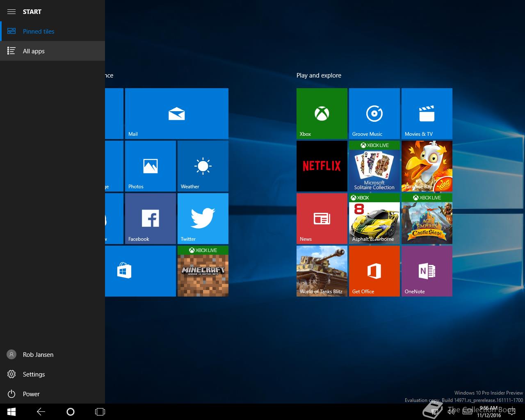Image resolution: width=525 pixels, height=420 pixels.
Task: Click the taskbar clock showing 9:56 AM
Action: coord(488,412)
